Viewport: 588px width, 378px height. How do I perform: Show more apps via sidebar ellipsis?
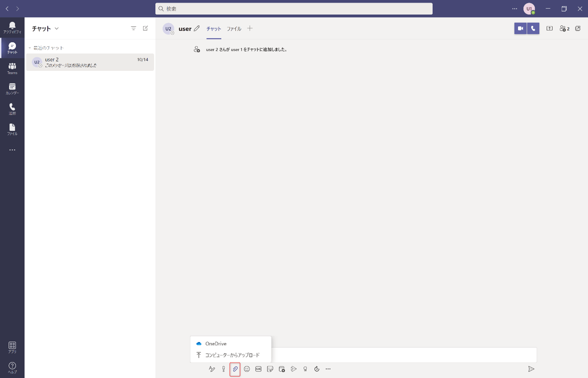[12, 150]
